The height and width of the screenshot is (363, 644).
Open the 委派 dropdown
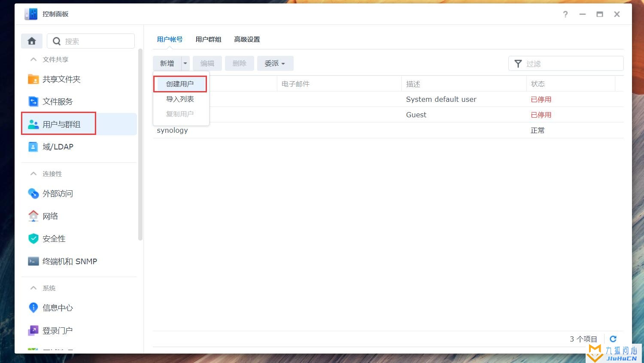pyautogui.click(x=275, y=63)
